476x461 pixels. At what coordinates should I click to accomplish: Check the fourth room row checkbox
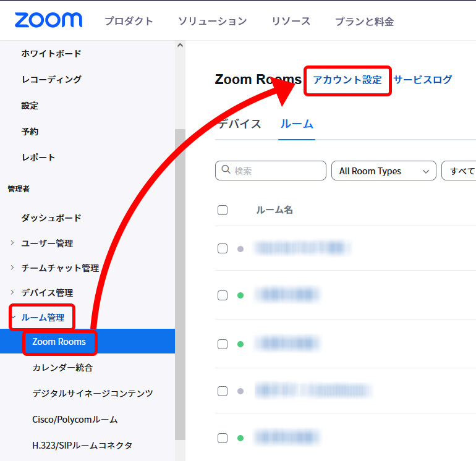click(223, 391)
